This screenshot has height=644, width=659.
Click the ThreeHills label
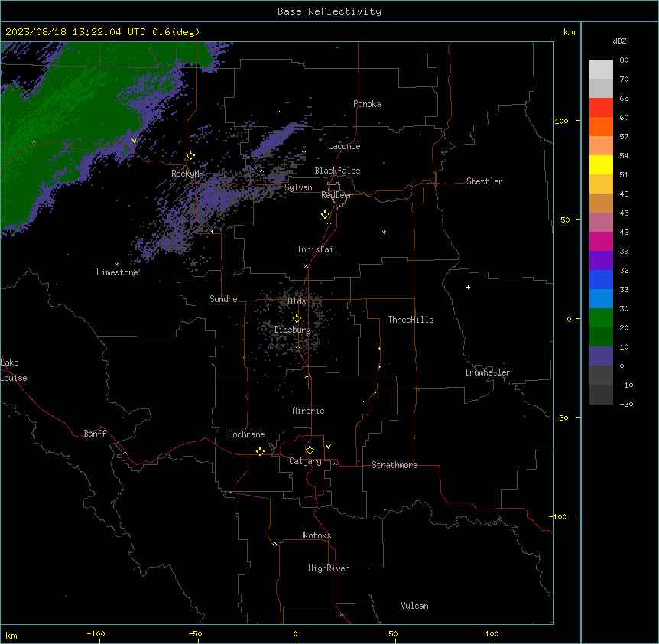click(411, 320)
